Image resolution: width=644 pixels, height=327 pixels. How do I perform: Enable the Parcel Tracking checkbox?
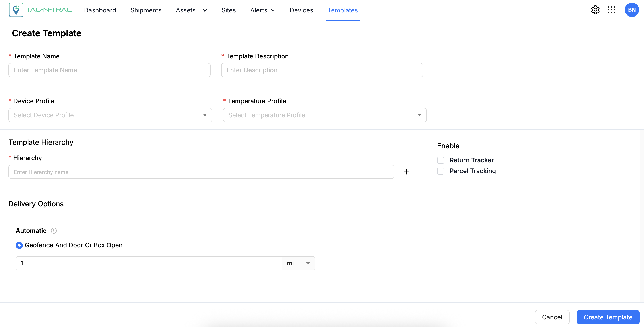(x=440, y=171)
